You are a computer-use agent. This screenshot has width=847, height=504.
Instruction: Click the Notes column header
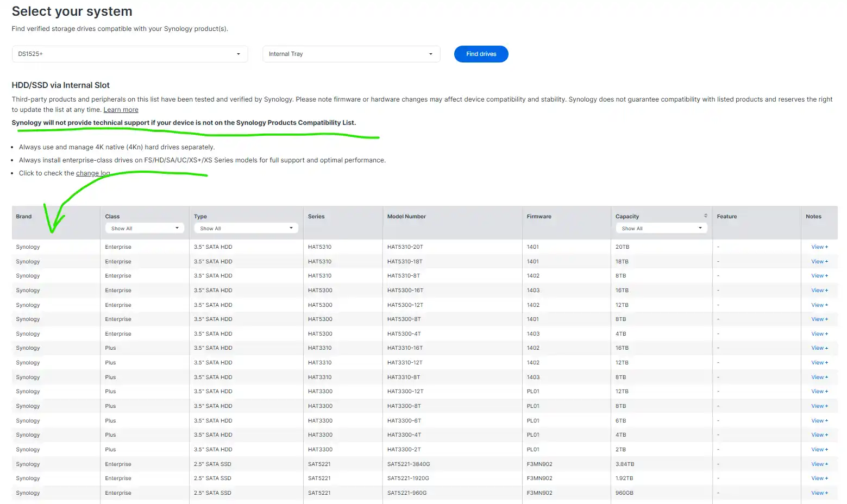(813, 216)
